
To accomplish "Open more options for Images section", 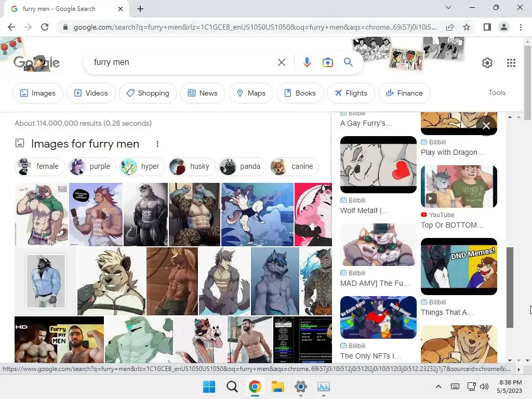I will tap(157, 144).
